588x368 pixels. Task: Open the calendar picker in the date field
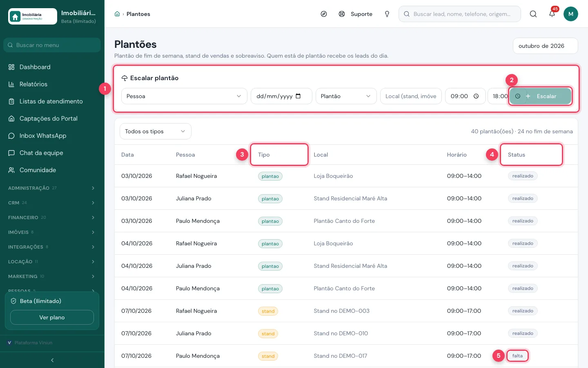pos(298,96)
